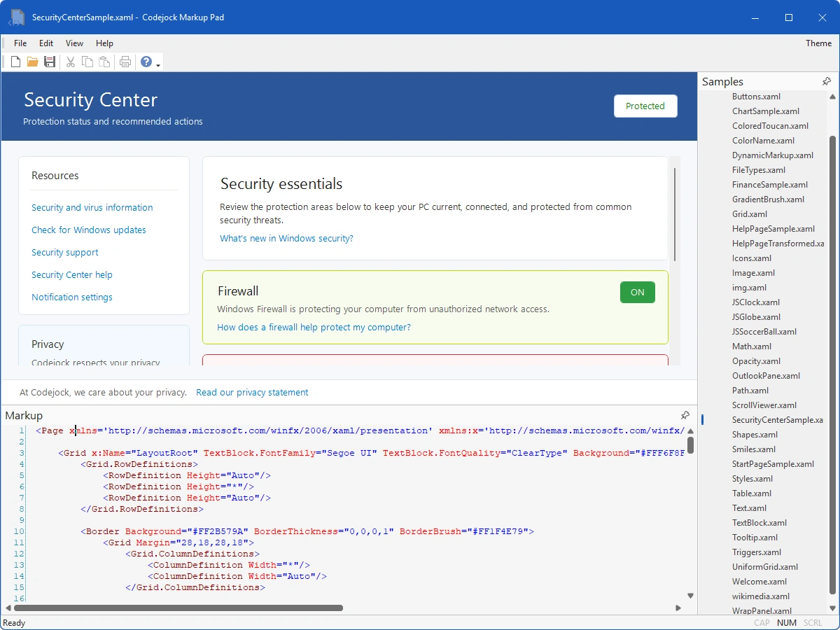Select JSGlobe.xaml sample

pyautogui.click(x=756, y=317)
